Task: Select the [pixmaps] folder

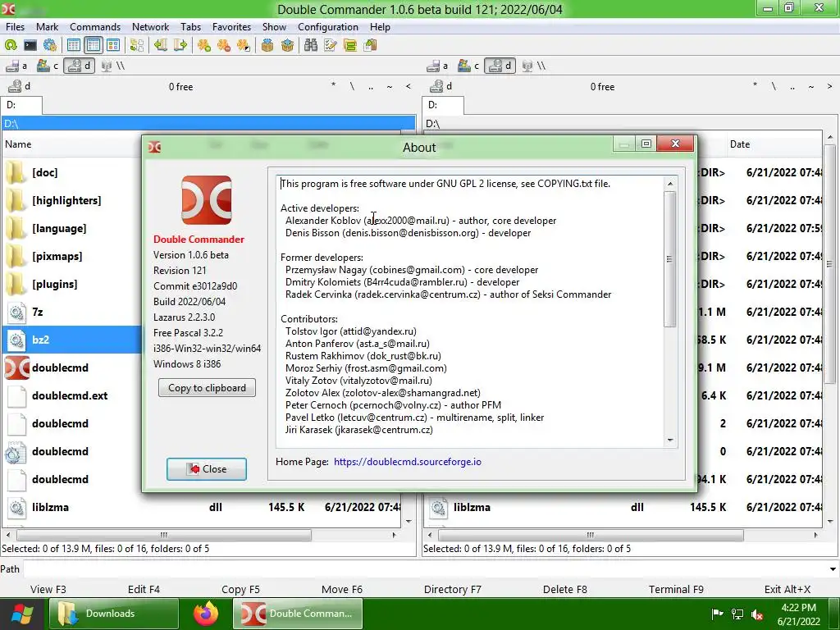Action: 57,256
